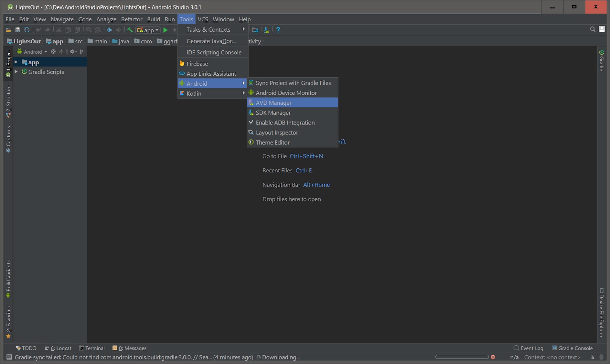Open the Gradle side panel tab

tap(602, 60)
